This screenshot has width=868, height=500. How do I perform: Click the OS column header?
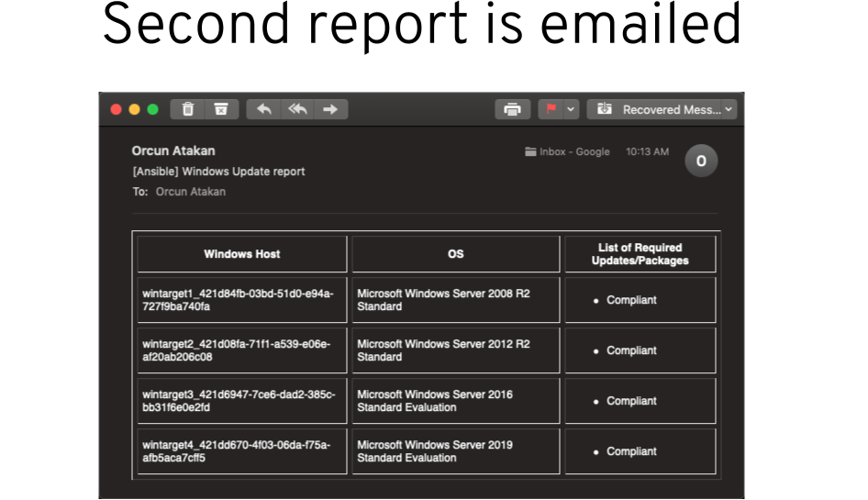pyautogui.click(x=456, y=254)
